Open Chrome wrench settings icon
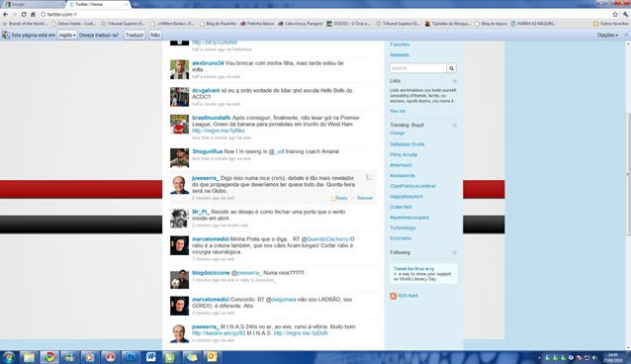This screenshot has width=631, height=364. [x=625, y=14]
